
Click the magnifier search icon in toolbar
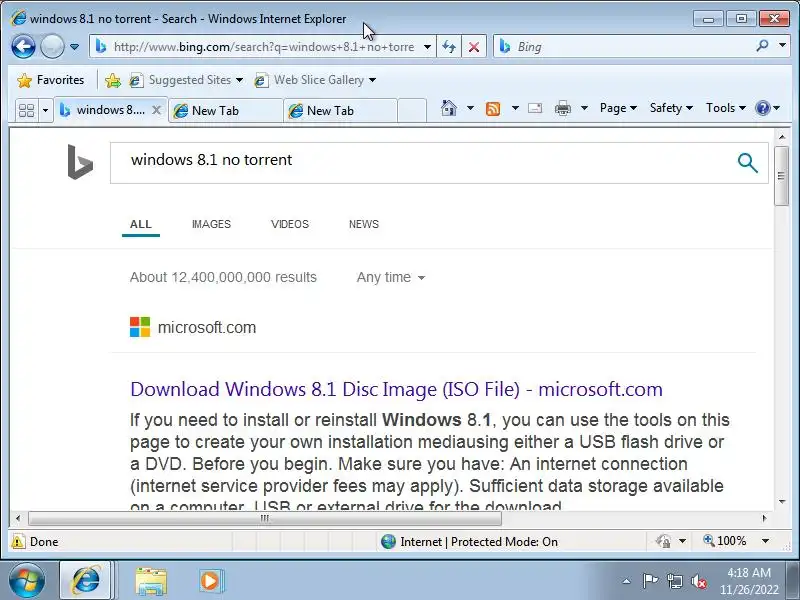coord(762,46)
